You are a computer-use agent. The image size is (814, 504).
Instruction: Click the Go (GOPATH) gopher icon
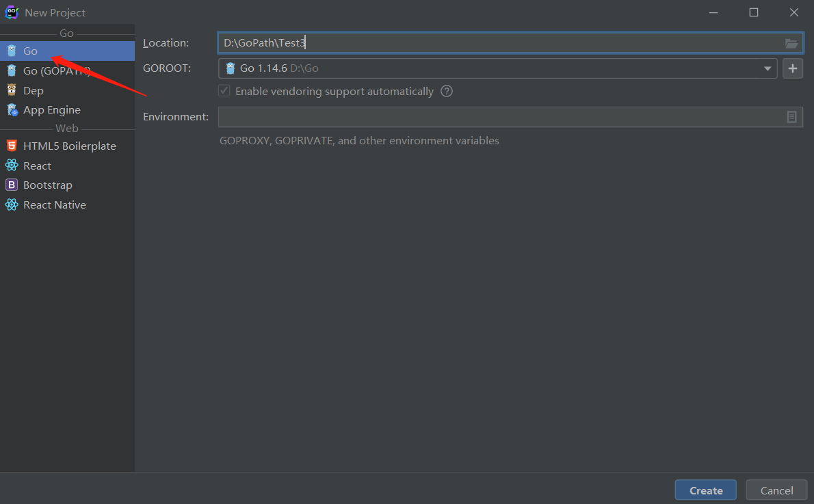click(12, 70)
